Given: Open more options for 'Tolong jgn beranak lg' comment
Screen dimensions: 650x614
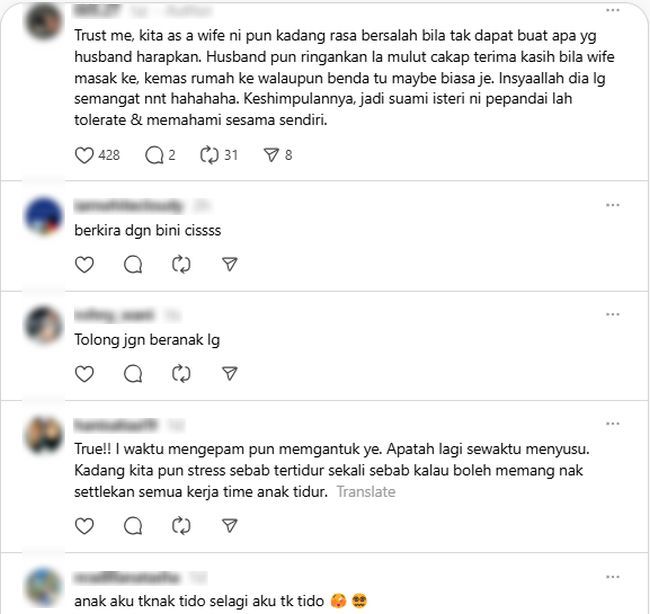Looking at the screenshot, I should point(612,314).
